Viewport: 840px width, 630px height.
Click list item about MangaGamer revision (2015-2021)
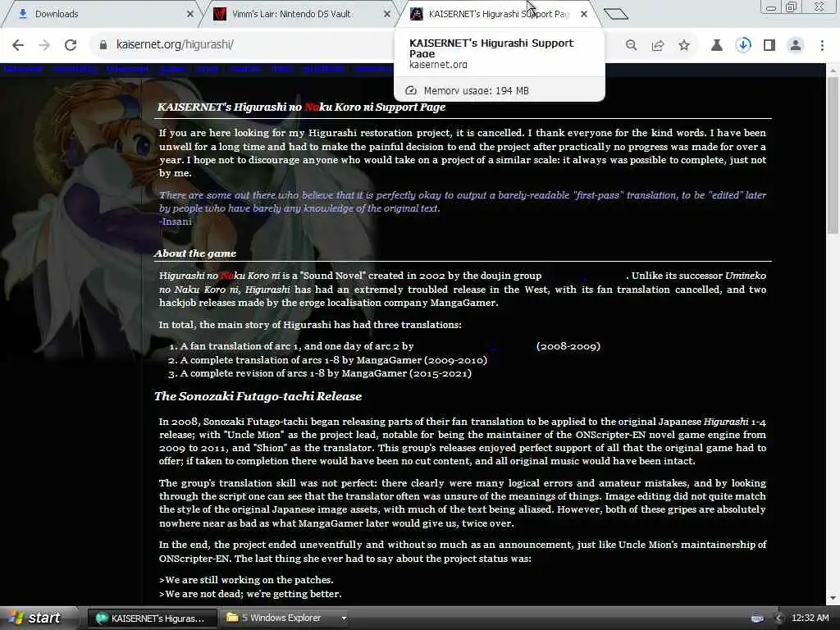[x=326, y=373]
